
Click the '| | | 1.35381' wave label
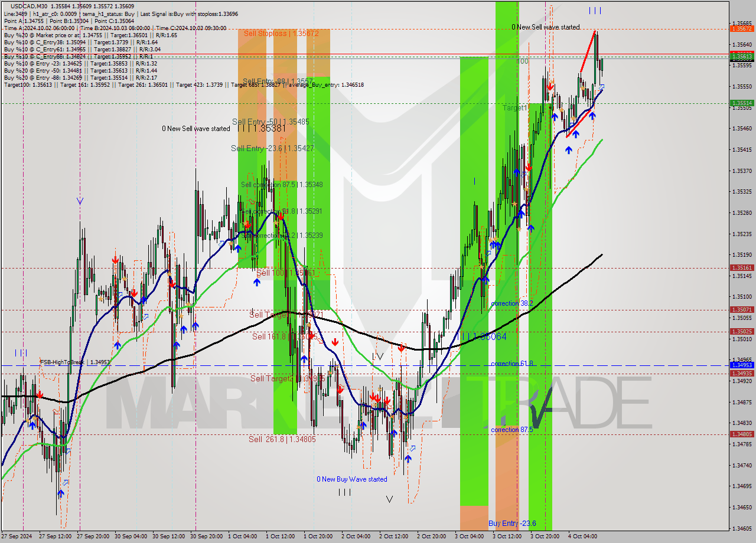pos(261,127)
